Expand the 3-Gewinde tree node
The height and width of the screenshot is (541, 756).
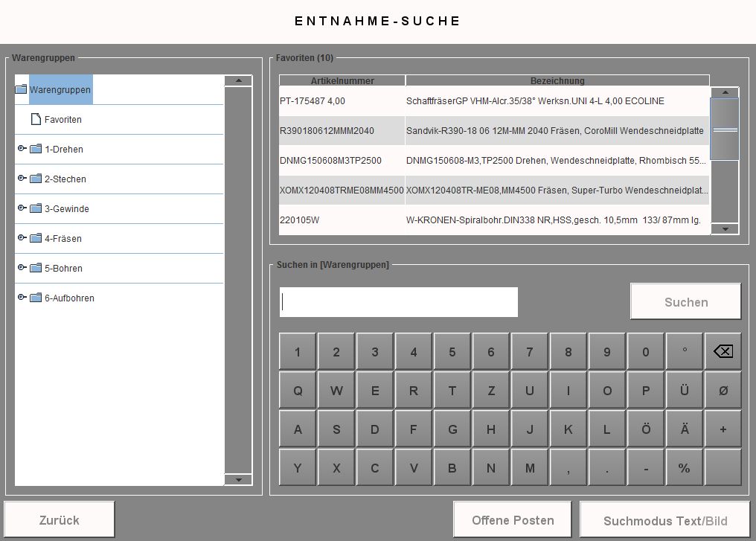coord(22,208)
